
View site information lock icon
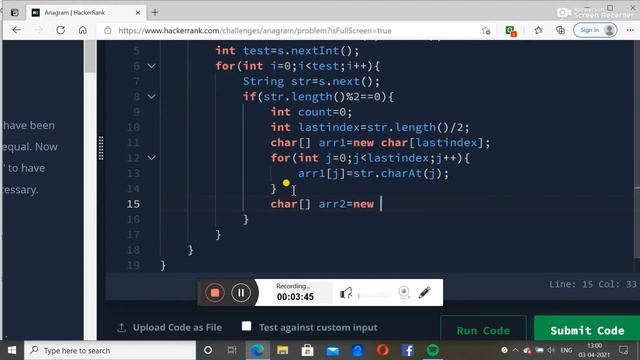pos(107,30)
